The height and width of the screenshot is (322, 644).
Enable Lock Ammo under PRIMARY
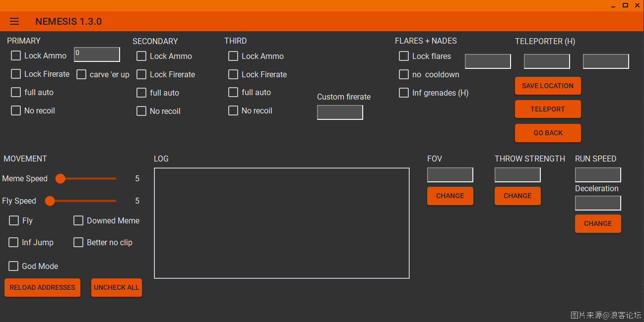click(x=16, y=55)
